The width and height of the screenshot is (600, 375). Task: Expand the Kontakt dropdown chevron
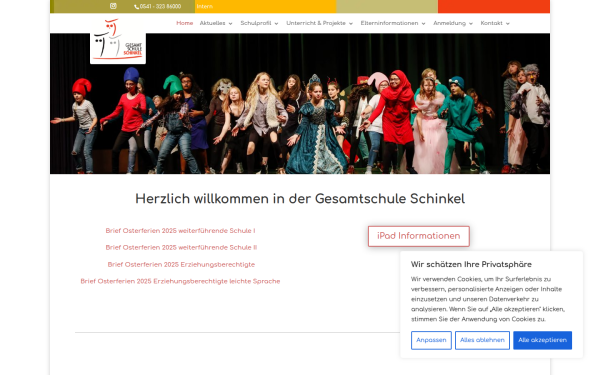pyautogui.click(x=507, y=24)
